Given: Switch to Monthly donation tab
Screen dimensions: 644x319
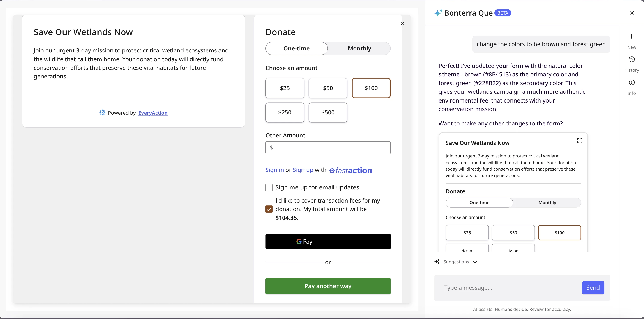Looking at the screenshot, I should coord(359,48).
